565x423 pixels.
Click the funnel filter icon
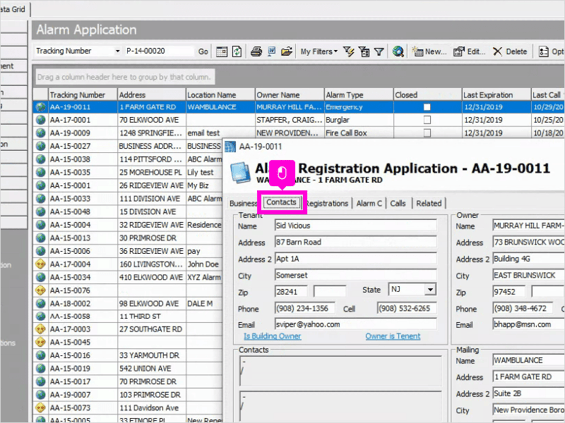coord(379,52)
